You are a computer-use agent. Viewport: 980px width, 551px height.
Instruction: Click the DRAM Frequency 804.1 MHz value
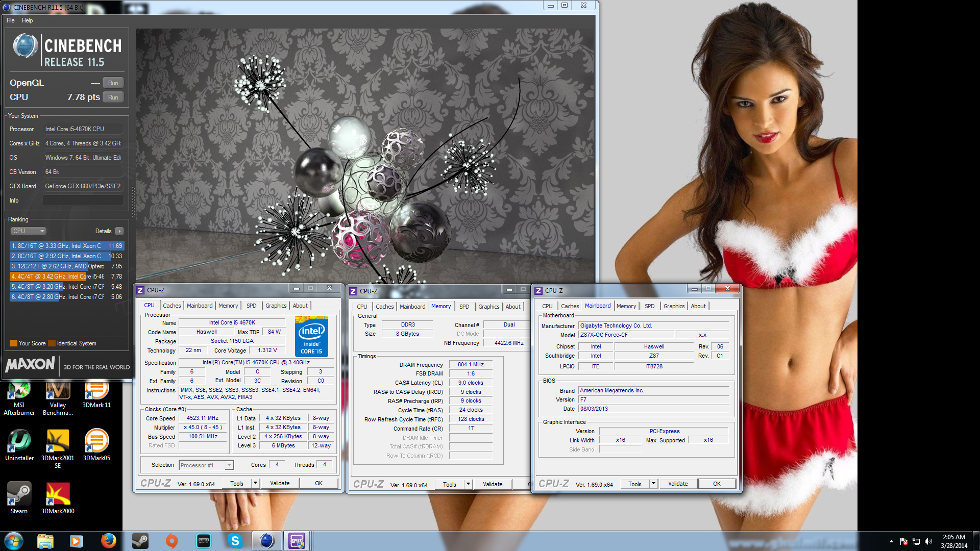click(x=471, y=364)
